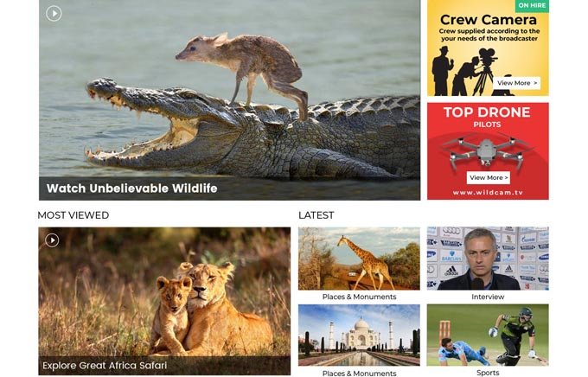
Task: Play the Explore Great Africa Safari video
Action: pos(52,240)
